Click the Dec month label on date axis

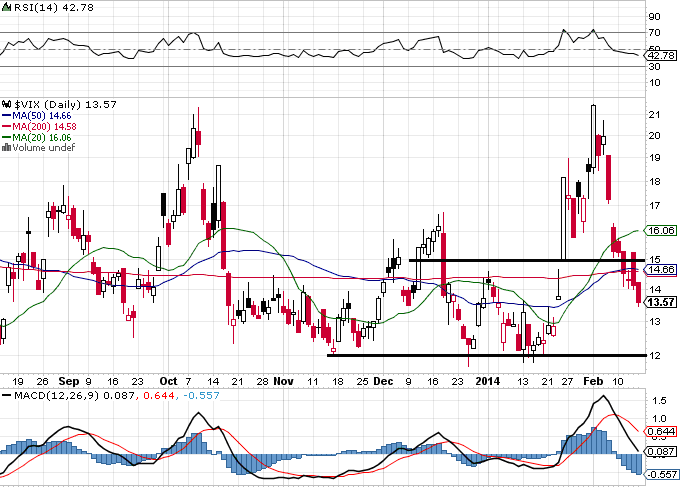[x=383, y=381]
